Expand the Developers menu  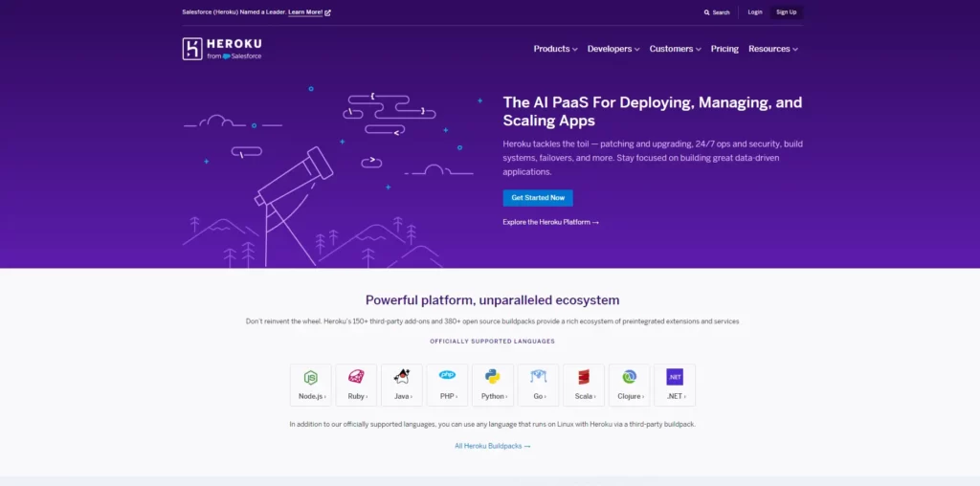(613, 49)
